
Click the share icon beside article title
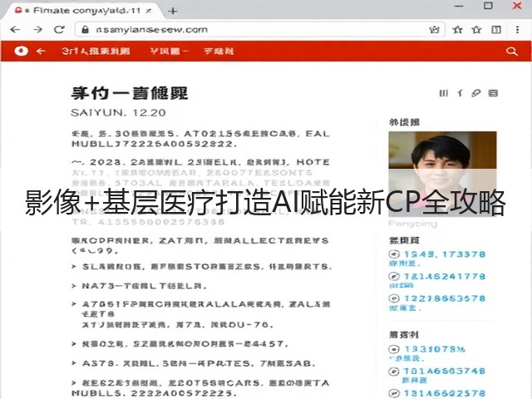[x=460, y=93]
